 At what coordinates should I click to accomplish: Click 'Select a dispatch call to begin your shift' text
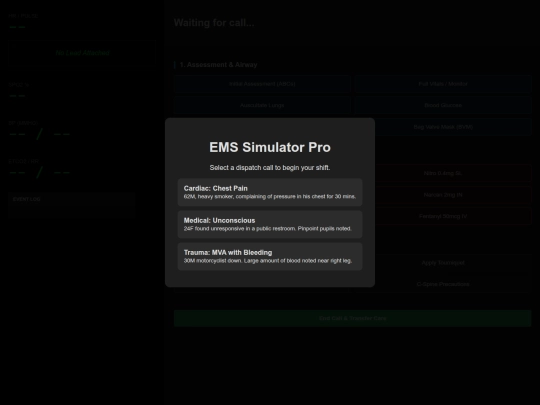coord(270,168)
